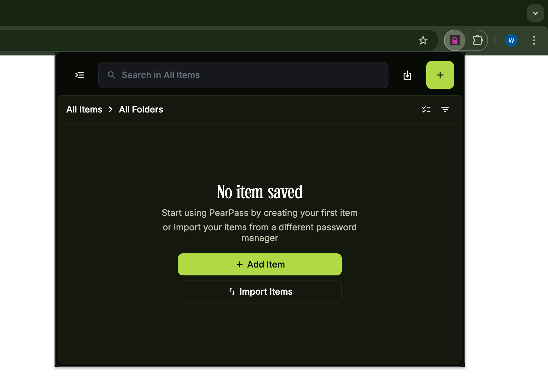Open the All Items breadcrumb
This screenshot has height=392, width=548.
click(x=84, y=109)
